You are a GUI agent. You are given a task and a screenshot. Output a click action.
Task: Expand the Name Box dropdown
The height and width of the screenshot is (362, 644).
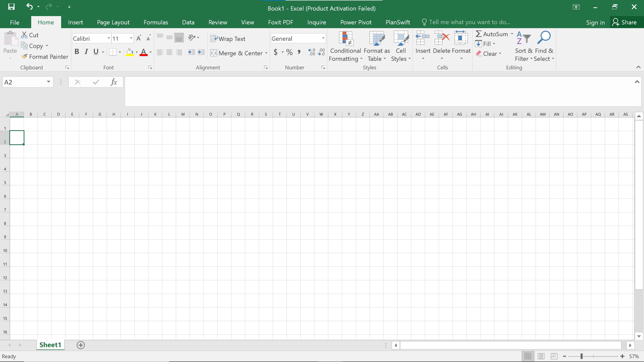pyautogui.click(x=48, y=82)
